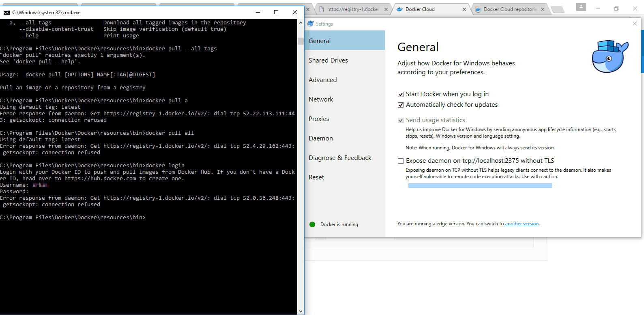Click the Chrome user profile icon
The width and height of the screenshot is (644, 315).
coord(581,7)
